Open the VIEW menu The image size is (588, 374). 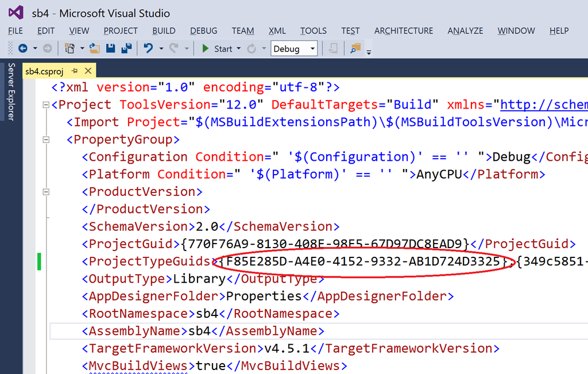tap(79, 31)
